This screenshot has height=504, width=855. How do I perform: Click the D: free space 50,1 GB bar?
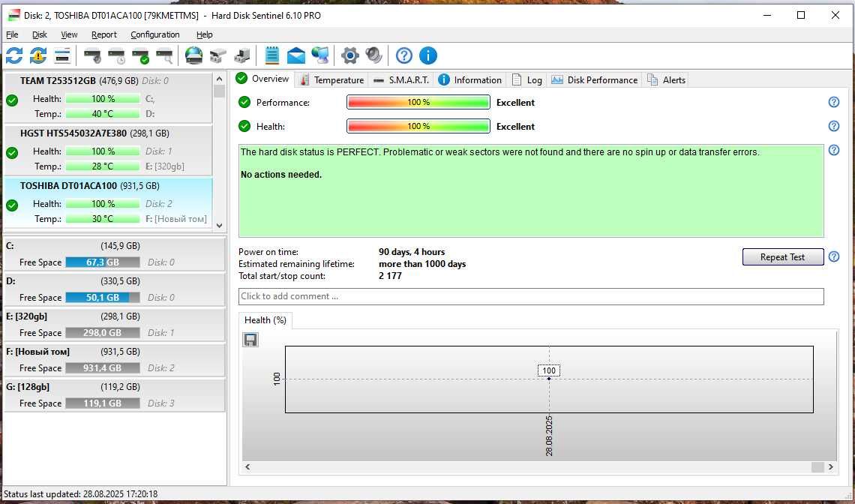click(x=103, y=297)
